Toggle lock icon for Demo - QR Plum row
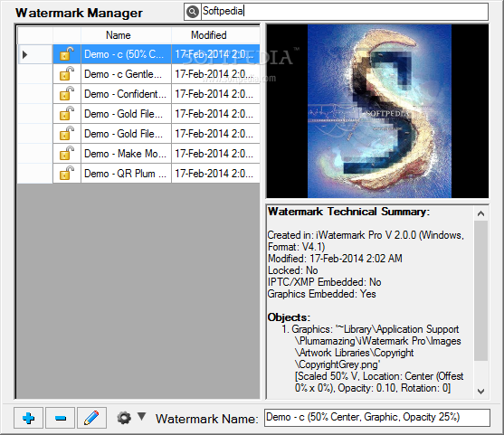This screenshot has width=504, height=435. 67,174
